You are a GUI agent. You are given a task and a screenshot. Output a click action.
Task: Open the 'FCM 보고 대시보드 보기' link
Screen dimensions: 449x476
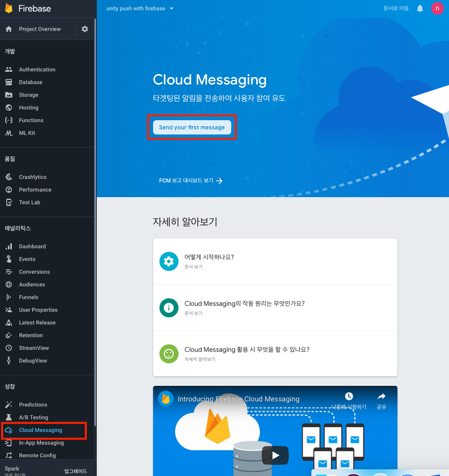191,180
